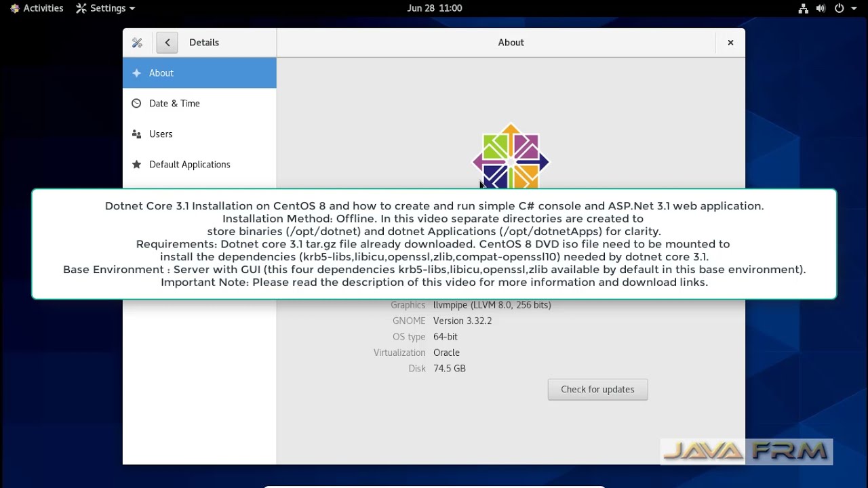The image size is (868, 488).
Task: Click the settings tools icon in header
Action: pos(137,43)
